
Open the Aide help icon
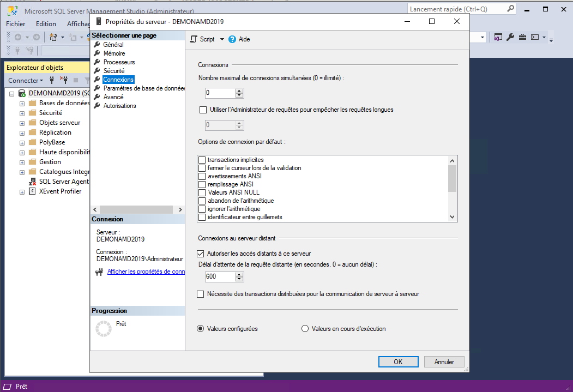[x=232, y=39]
